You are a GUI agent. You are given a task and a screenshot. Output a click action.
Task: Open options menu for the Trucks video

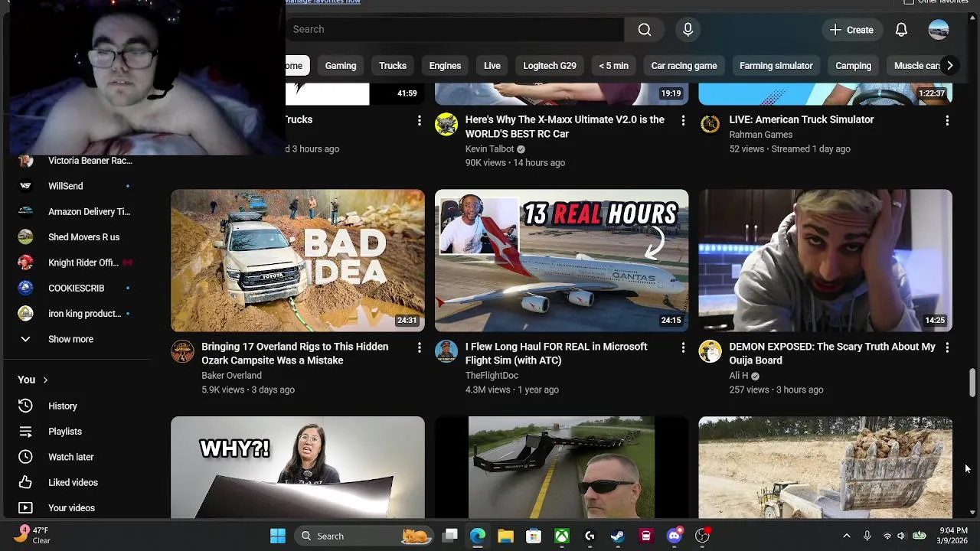419,121
